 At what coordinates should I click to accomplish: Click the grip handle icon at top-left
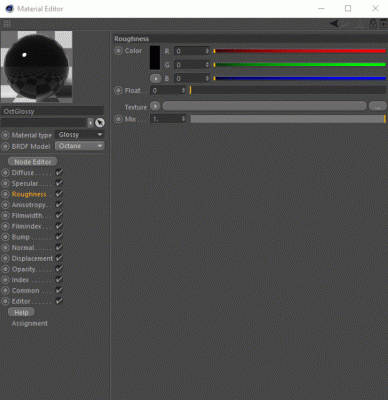pos(7,24)
